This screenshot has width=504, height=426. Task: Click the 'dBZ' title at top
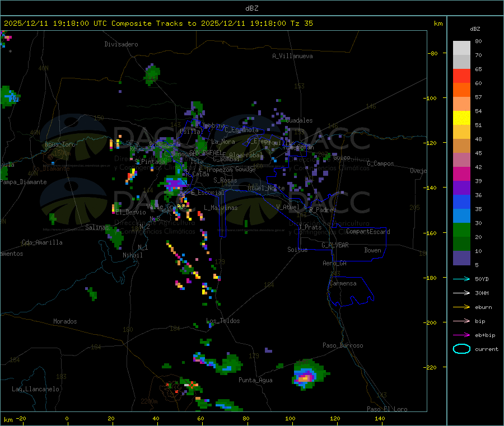[251, 8]
